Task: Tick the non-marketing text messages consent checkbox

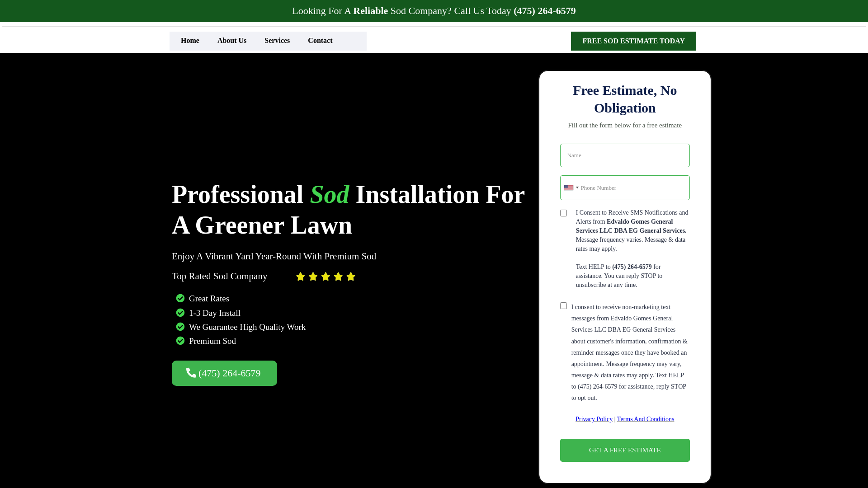Action: pos(563,306)
